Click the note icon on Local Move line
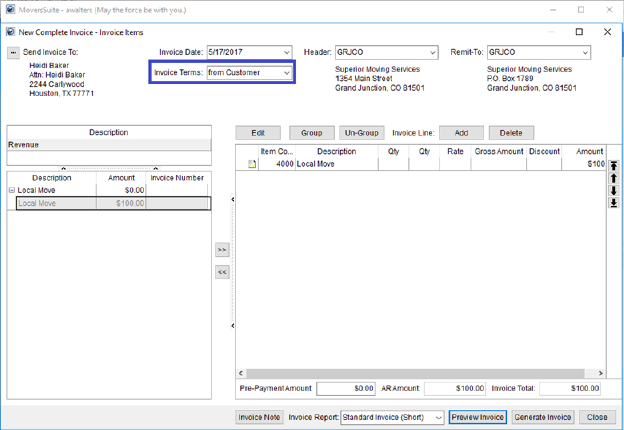 [x=253, y=164]
